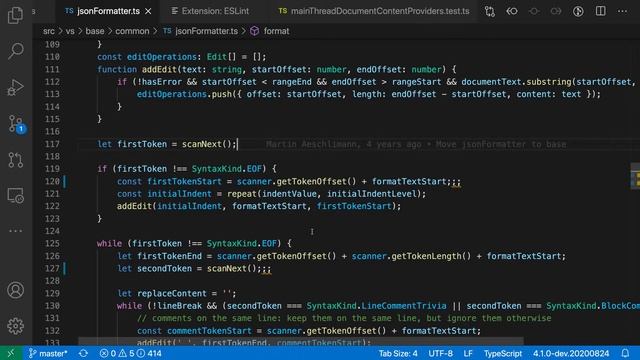The height and width of the screenshot is (360, 640).
Task: Change Tab Size: 4 indentation setting
Action: 398,353
